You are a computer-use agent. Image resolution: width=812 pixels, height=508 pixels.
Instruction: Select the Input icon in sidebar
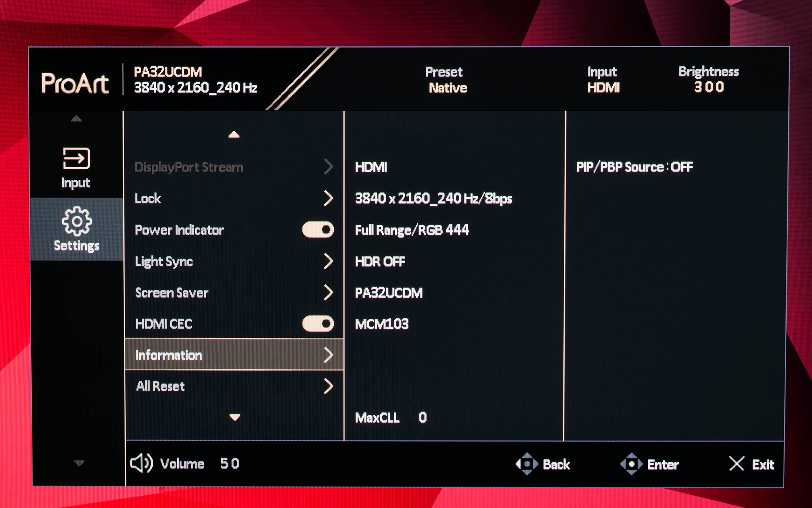pos(76,158)
